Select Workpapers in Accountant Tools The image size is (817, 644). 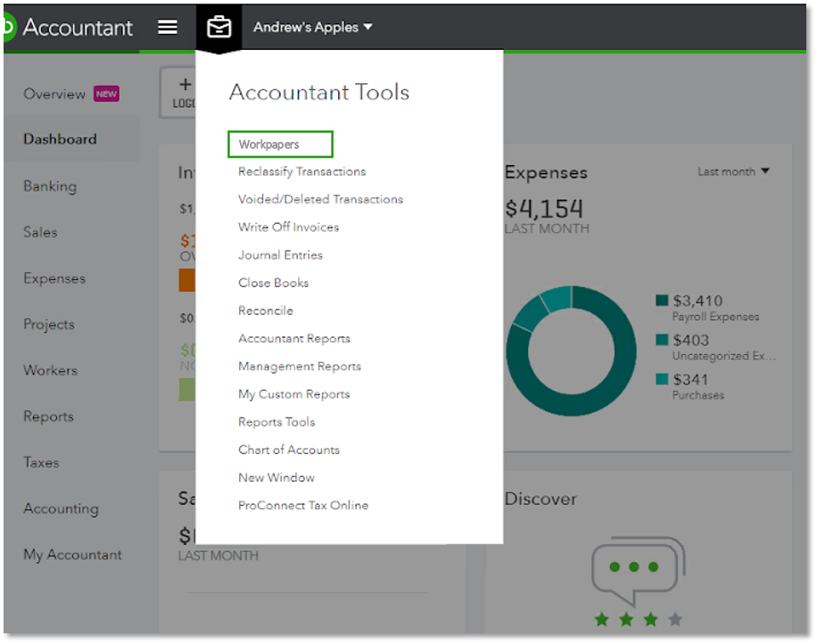click(x=280, y=144)
